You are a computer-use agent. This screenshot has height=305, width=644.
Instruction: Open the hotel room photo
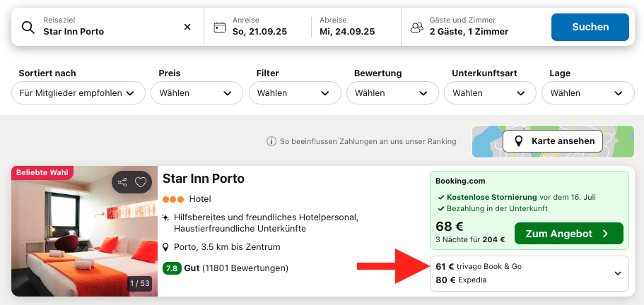coord(85,231)
